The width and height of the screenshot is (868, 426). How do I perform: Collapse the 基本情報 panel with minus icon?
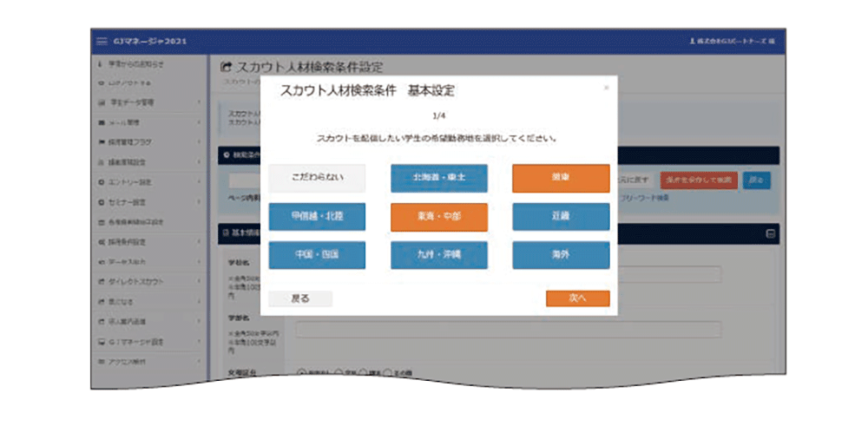769,233
